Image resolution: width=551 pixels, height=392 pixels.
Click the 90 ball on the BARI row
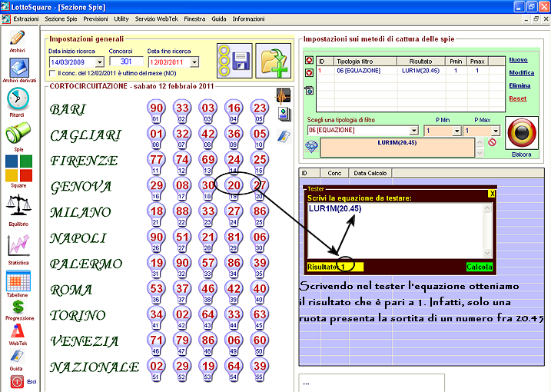156,108
